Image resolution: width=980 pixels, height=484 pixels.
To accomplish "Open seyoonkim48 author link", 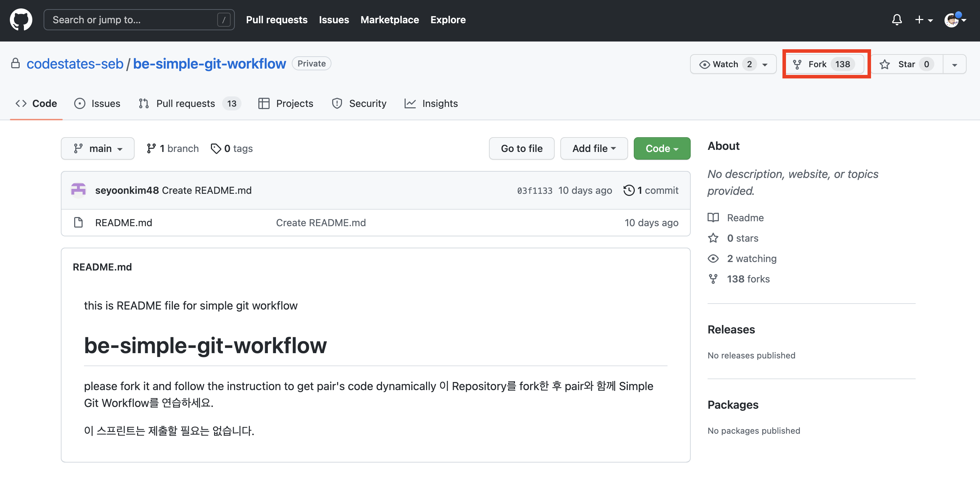I will pos(127,190).
